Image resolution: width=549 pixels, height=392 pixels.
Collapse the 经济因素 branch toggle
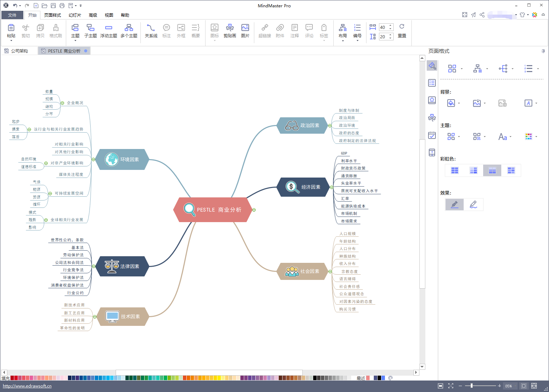pos(331,187)
